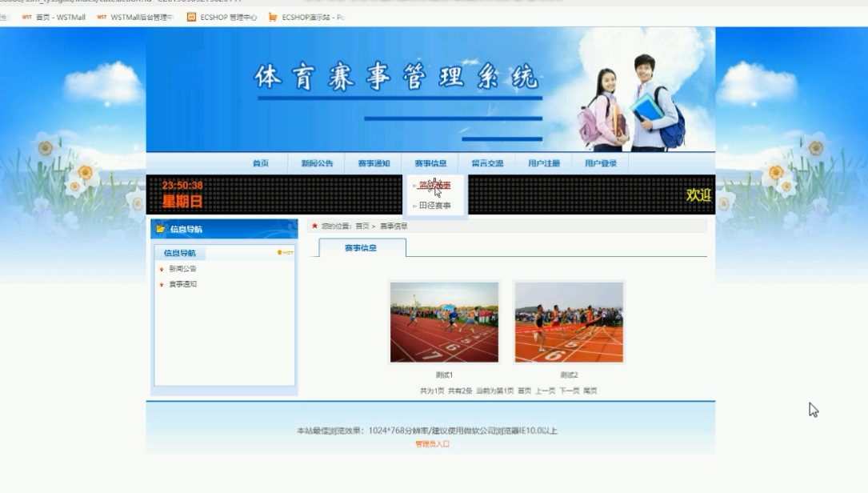Viewport: 868px width, 493px height.
Task: Choose the red highlighted submenu item above 田径赛事
Action: click(x=434, y=185)
